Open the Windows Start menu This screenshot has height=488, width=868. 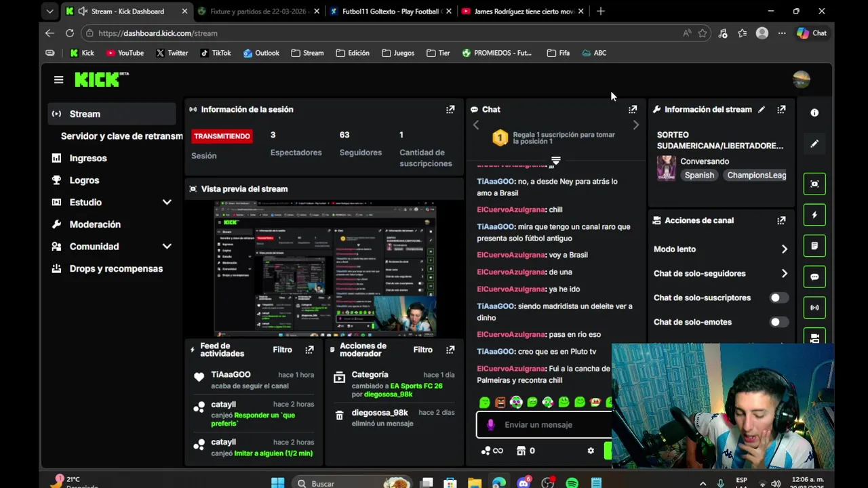(278, 483)
